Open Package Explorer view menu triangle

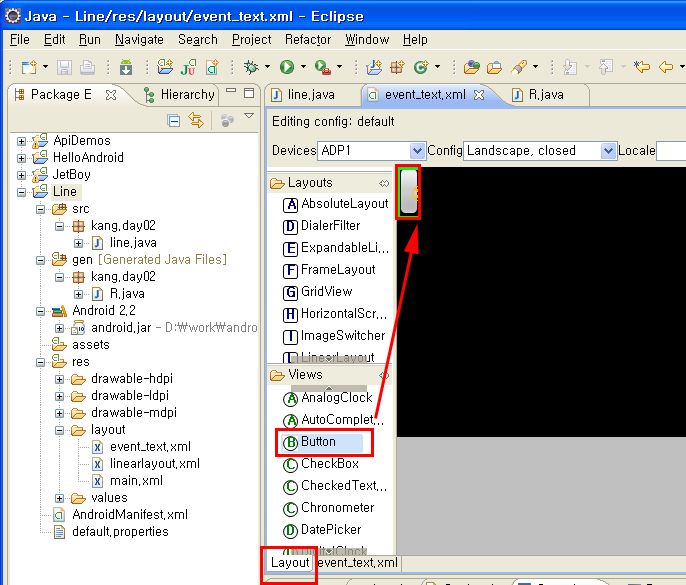(x=249, y=116)
